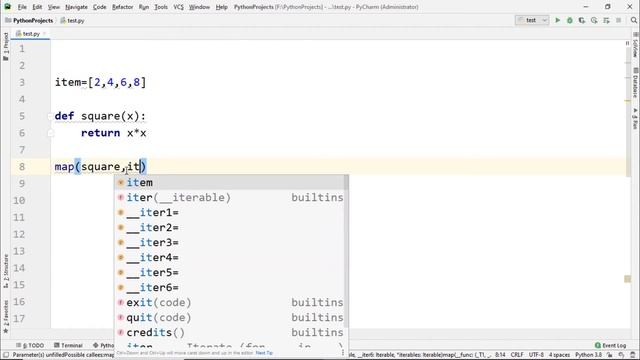Open the Edit menu
This screenshot has height=360, width=640.
click(37, 7)
